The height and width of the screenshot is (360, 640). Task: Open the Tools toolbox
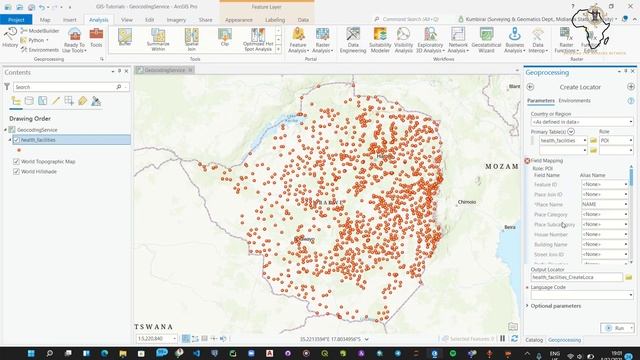pos(96,38)
